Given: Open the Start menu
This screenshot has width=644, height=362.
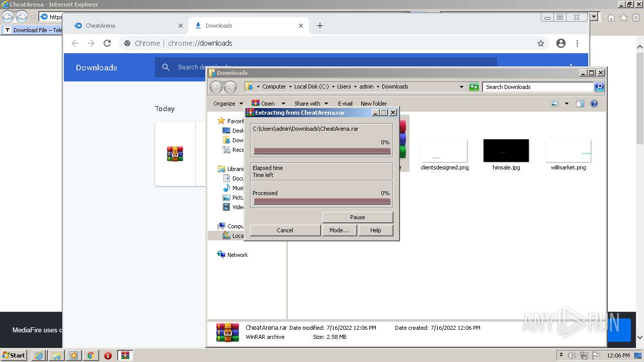Looking at the screenshot, I should click(x=14, y=355).
